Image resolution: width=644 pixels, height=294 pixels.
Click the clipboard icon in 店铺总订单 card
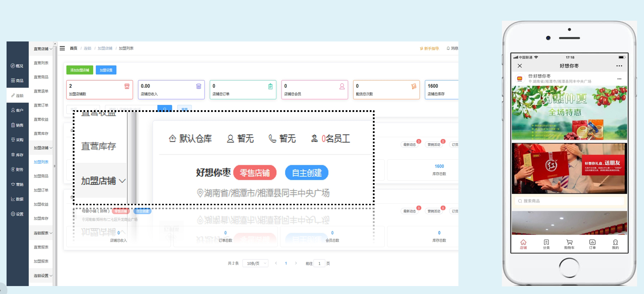(x=270, y=86)
